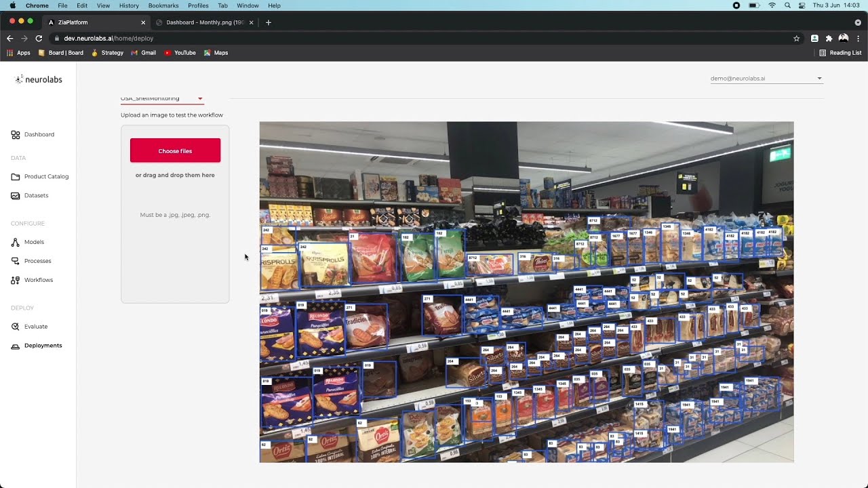Open the YouTube bookmark

(180, 53)
